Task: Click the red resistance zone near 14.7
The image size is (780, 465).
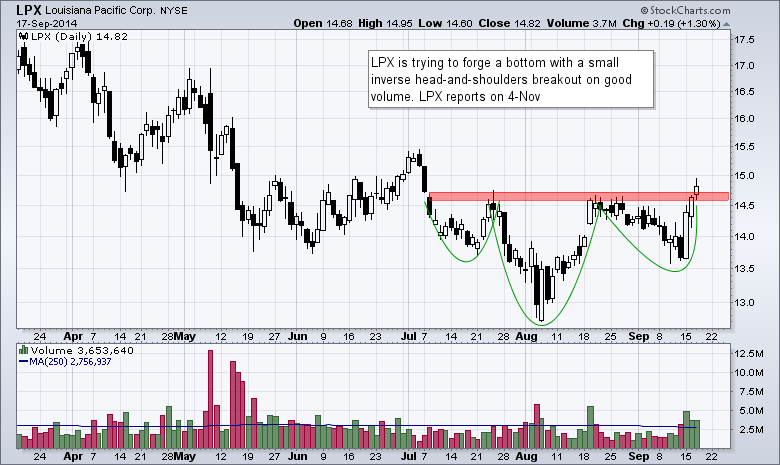Action: pyautogui.click(x=579, y=196)
